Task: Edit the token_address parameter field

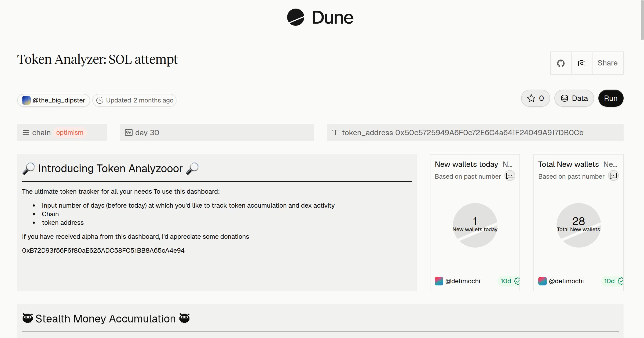Action: (x=475, y=133)
